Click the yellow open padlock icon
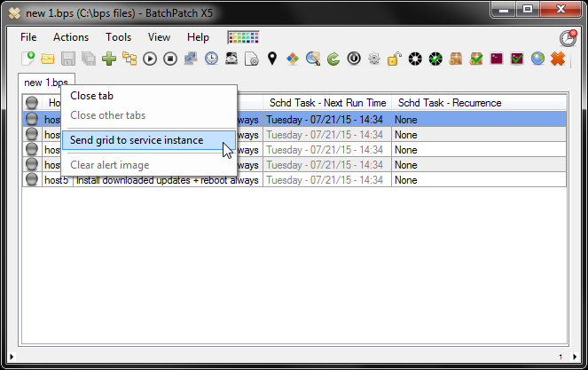 point(395,59)
